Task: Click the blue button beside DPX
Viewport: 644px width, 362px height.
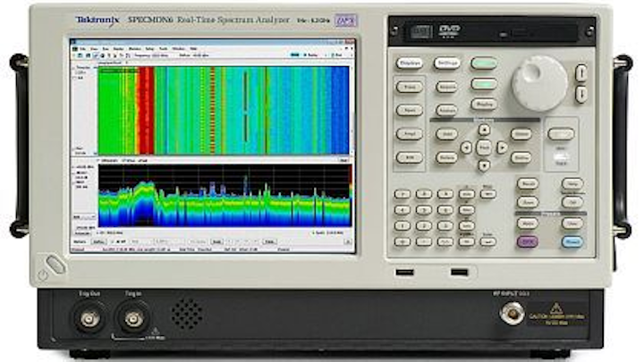Action: click(x=572, y=241)
